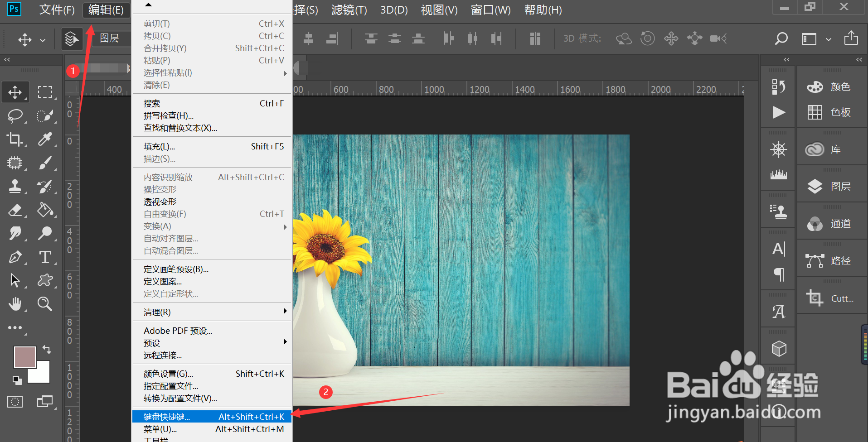Select the Horizontal Type tool

(x=45, y=257)
